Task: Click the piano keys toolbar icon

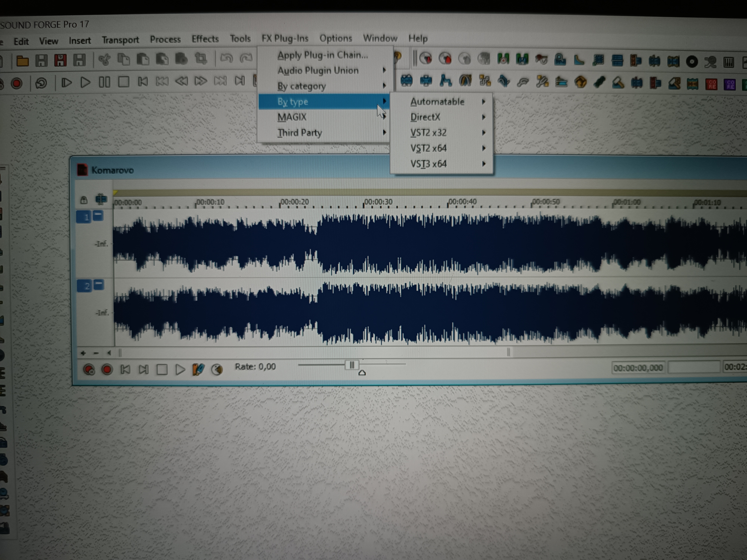Action: point(729,63)
